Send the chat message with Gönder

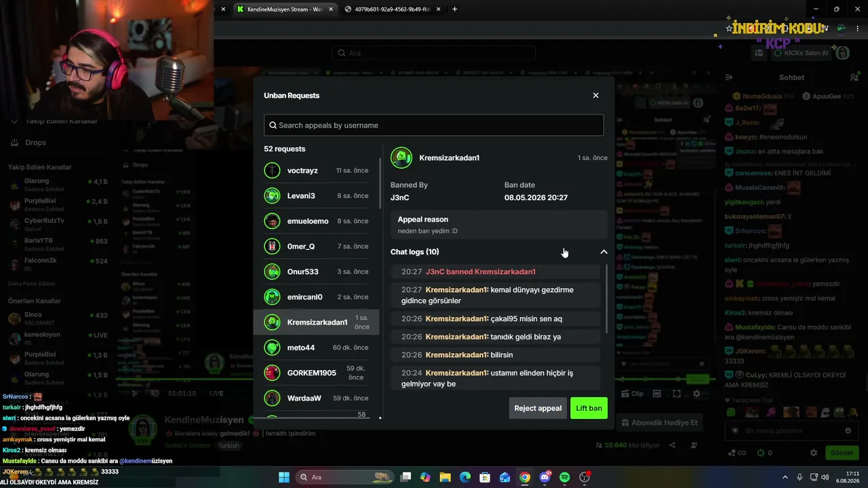pyautogui.click(x=842, y=453)
